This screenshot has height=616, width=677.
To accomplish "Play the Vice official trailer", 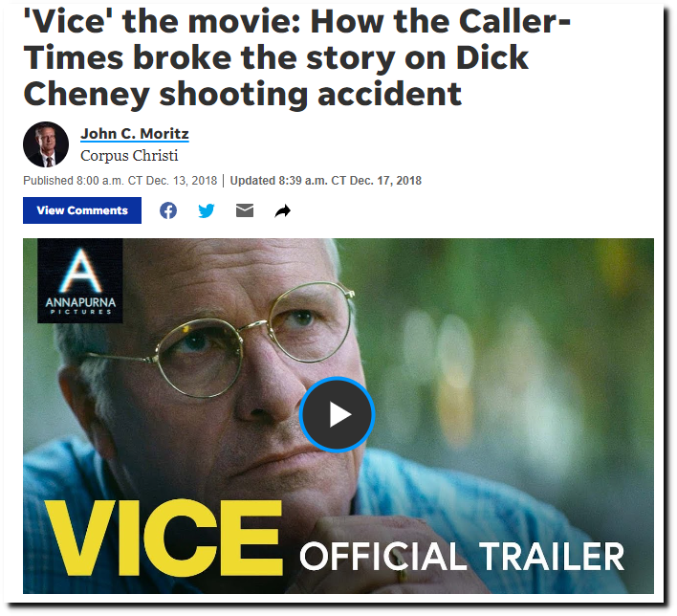I will [338, 415].
